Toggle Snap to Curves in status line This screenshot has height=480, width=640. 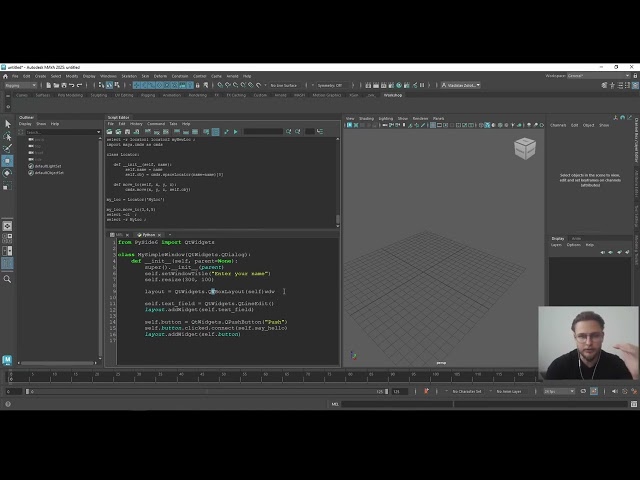point(228,85)
